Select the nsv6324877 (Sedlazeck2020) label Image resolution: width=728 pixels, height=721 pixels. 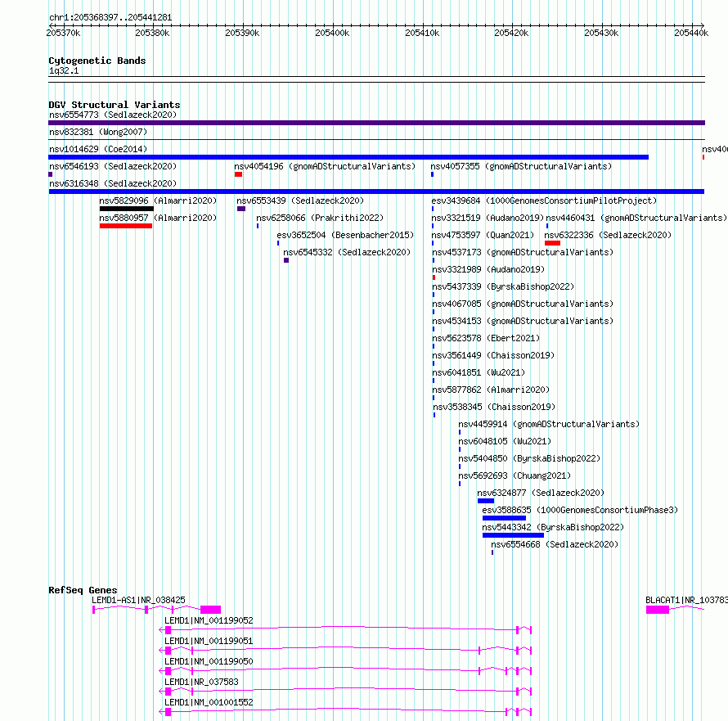541,493
